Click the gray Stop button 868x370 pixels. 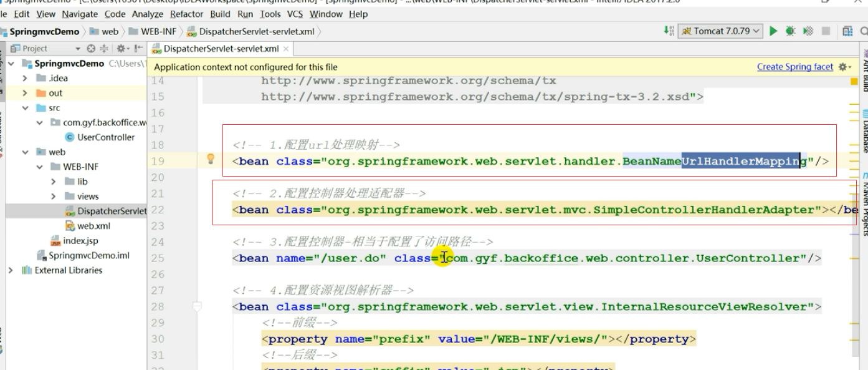tap(826, 31)
